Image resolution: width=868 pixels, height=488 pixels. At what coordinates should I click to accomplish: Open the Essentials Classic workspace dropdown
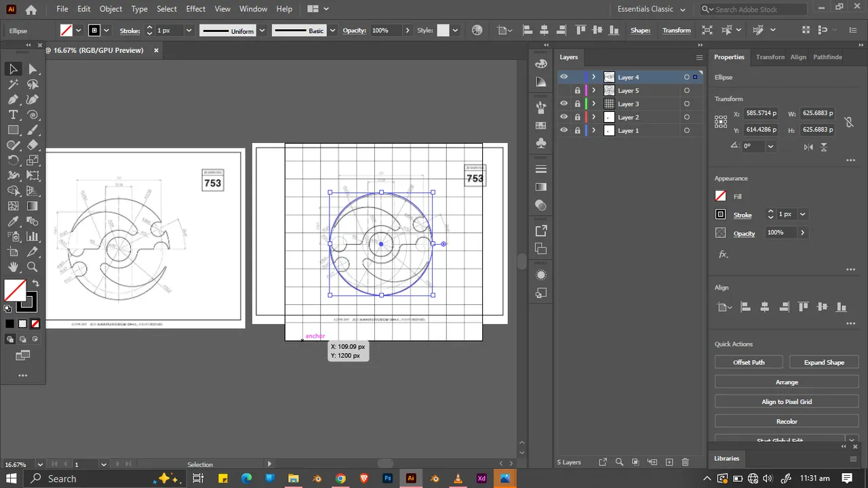pyautogui.click(x=652, y=9)
